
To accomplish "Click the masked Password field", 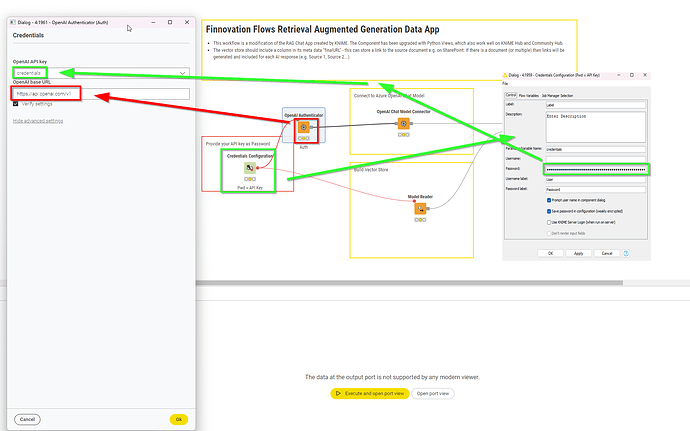I will [x=595, y=169].
